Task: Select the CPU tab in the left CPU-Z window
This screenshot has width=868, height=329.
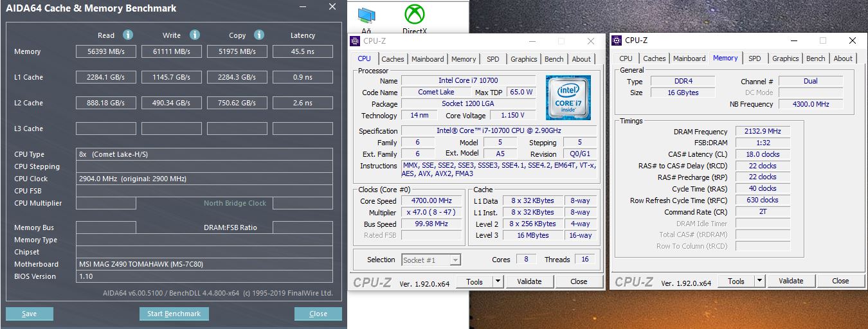Action: click(x=365, y=58)
